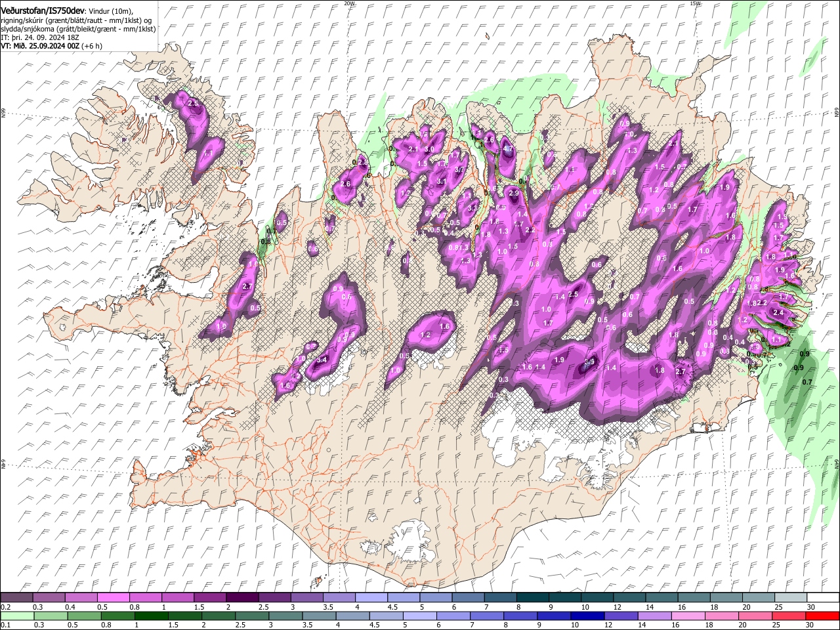The width and height of the screenshot is (840, 630).
Task: Click the 'slydda/snjókoma (grátt/bleikt/grænt' description line
Action: coord(79,28)
